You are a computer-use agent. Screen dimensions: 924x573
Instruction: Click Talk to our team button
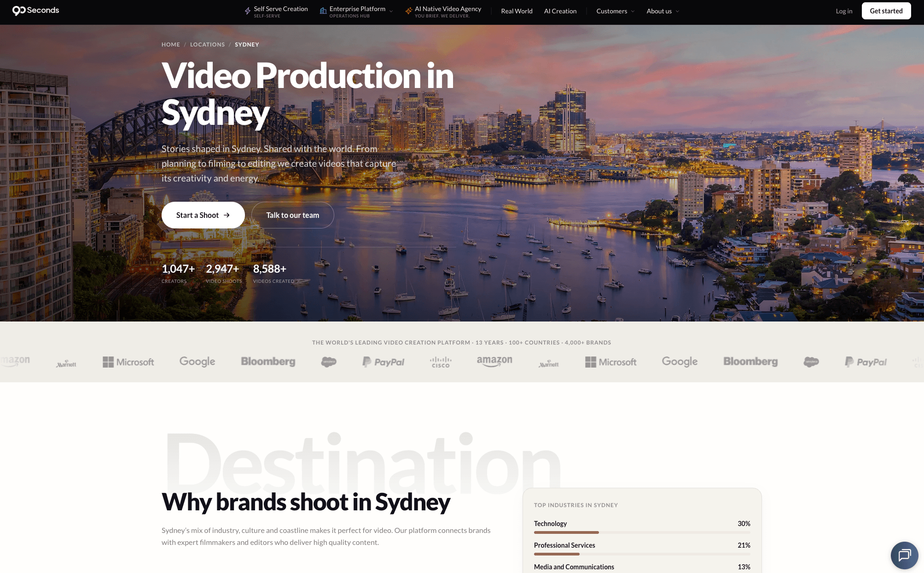pyautogui.click(x=293, y=215)
